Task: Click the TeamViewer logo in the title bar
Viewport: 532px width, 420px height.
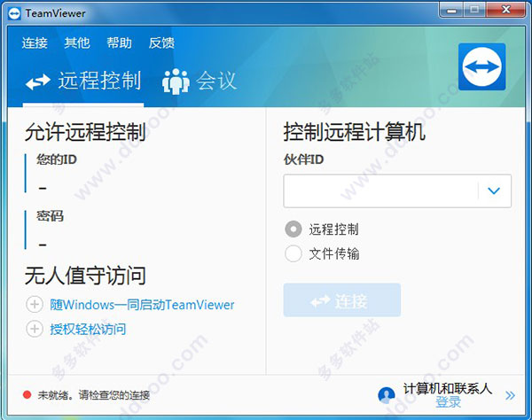Action: (14, 13)
